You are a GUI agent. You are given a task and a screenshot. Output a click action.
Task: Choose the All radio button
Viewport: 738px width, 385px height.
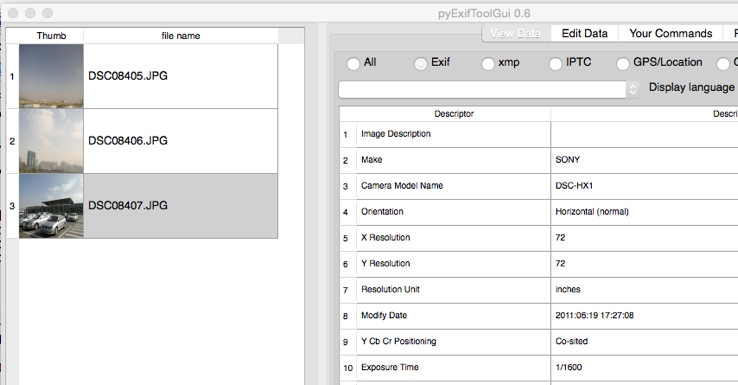[353, 63]
